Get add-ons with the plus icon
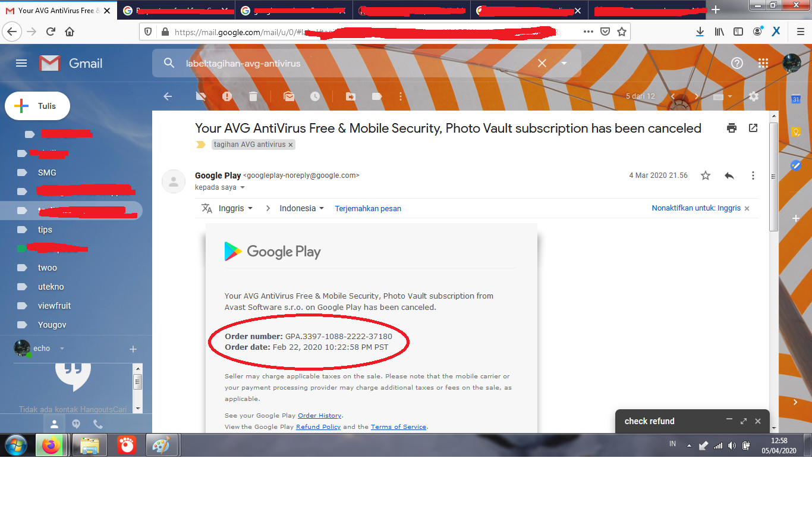This screenshot has width=812, height=508. pyautogui.click(x=796, y=218)
